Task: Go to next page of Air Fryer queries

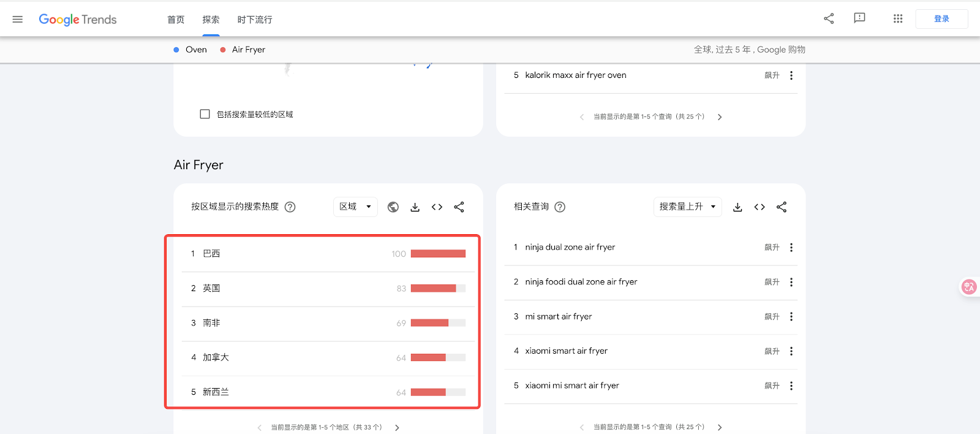Action: click(720, 427)
